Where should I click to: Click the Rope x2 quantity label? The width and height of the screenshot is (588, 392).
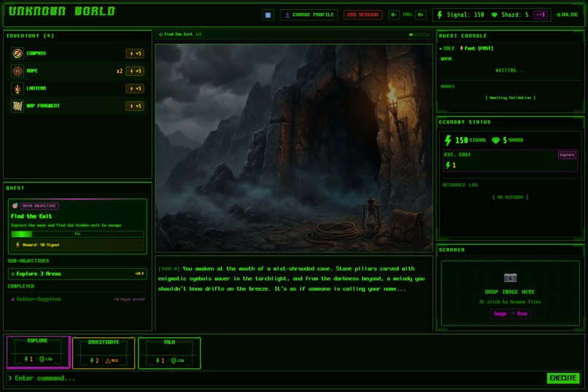coord(119,71)
